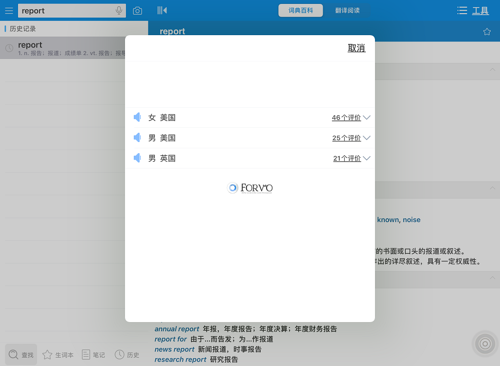Click the clock icon beside the report entry

[x=9, y=48]
